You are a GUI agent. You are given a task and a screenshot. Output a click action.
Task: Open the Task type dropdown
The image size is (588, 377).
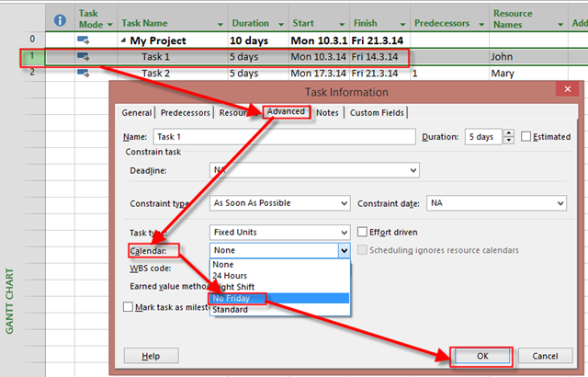point(344,233)
